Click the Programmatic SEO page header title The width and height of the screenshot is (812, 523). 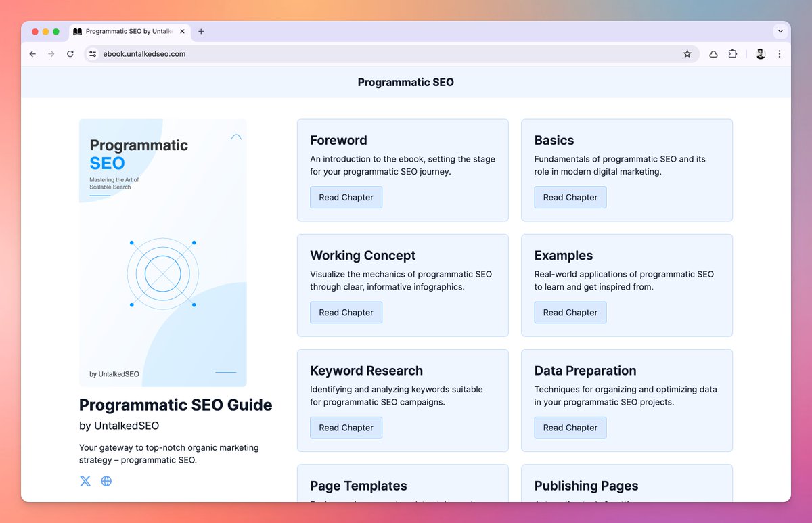pos(406,83)
